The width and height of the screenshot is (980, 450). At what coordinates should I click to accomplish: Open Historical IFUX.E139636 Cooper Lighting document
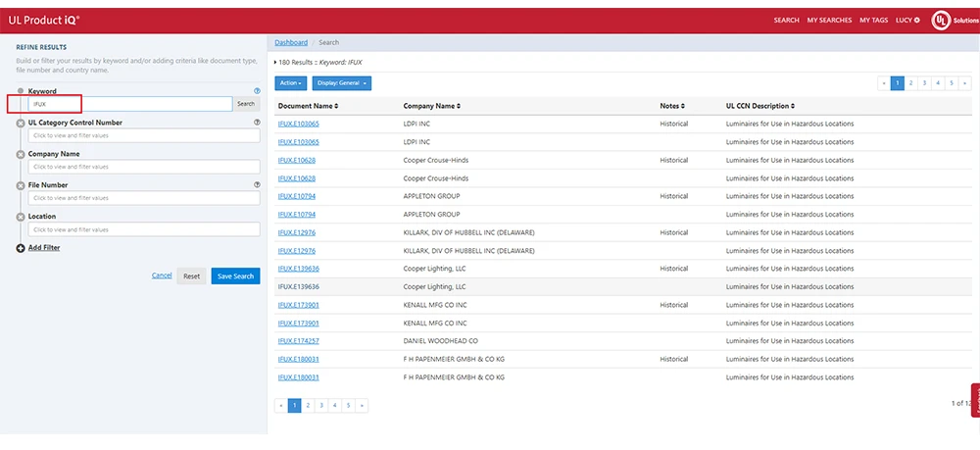[299, 269]
